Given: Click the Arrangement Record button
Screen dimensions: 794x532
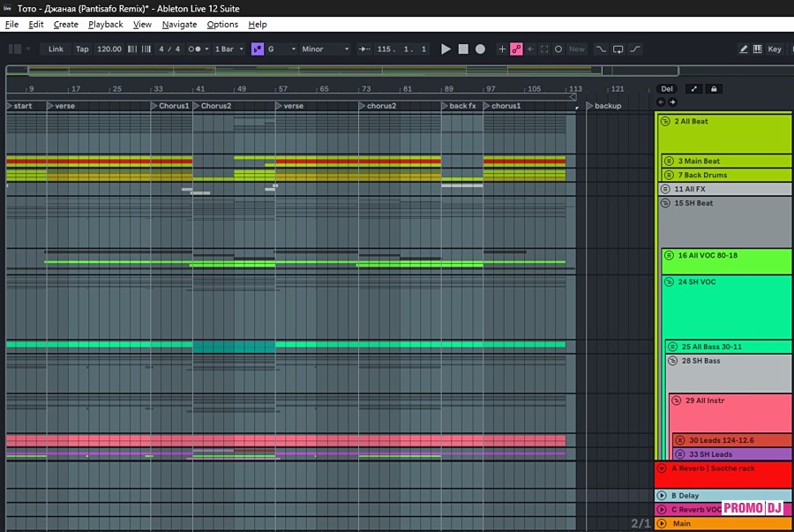Looking at the screenshot, I should click(481, 49).
